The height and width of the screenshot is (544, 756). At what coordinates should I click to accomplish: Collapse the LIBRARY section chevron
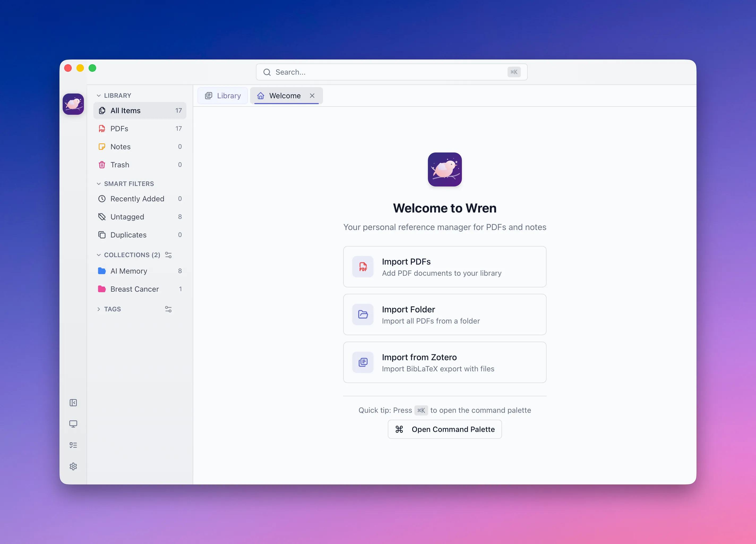pos(99,96)
